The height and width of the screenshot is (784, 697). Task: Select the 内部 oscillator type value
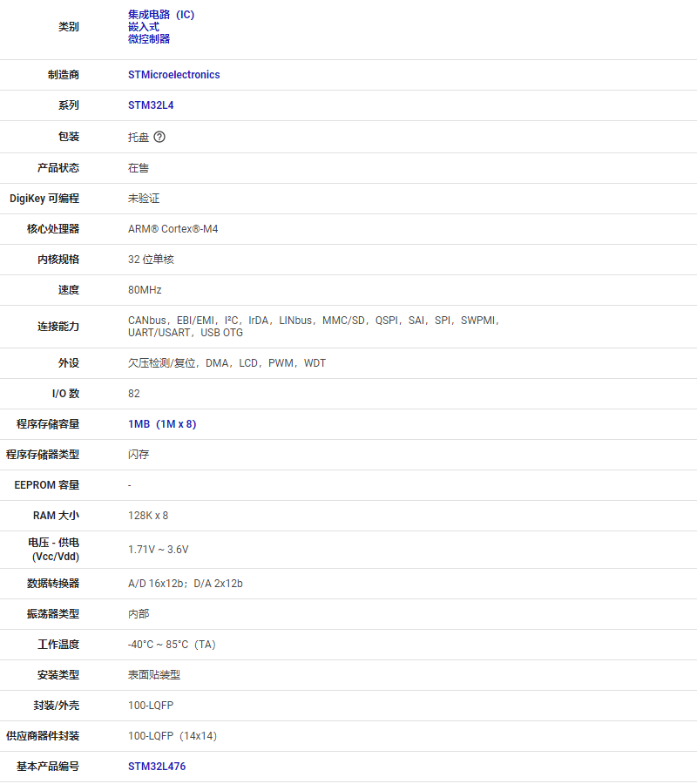point(139,614)
